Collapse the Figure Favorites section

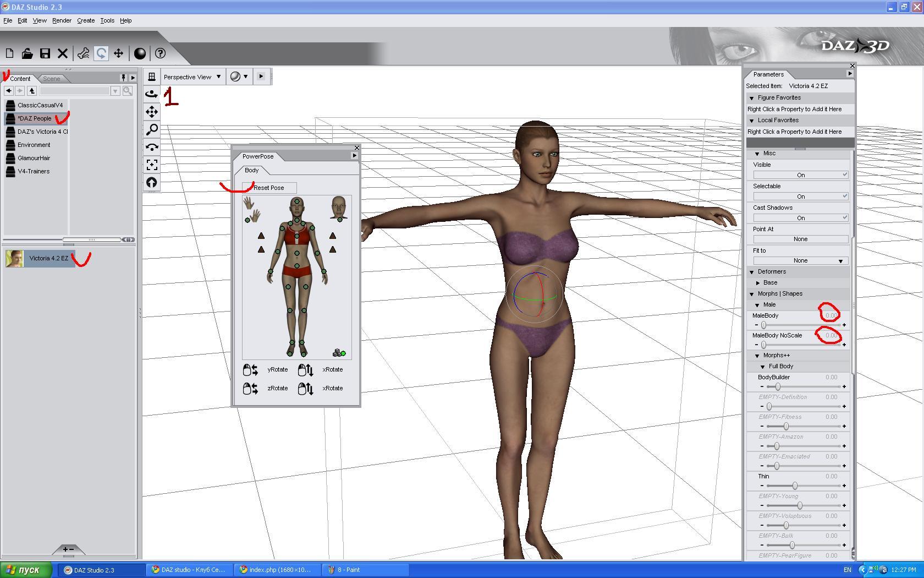pos(751,98)
